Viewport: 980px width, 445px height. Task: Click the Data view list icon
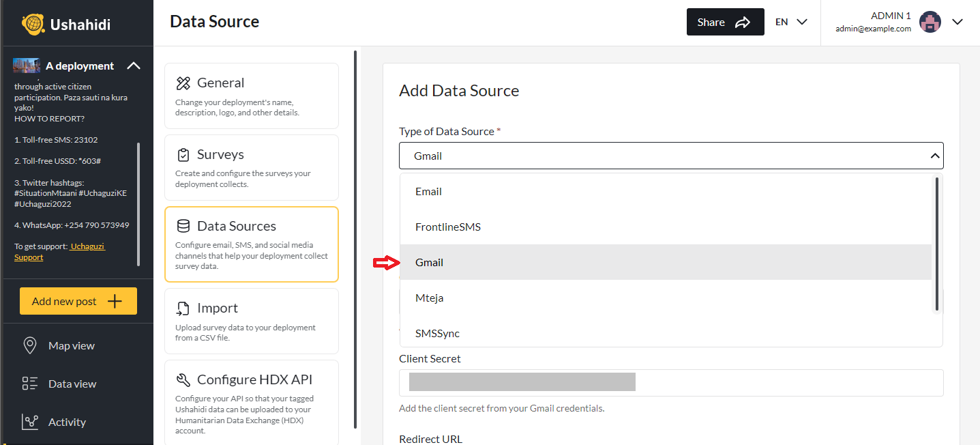(29, 384)
